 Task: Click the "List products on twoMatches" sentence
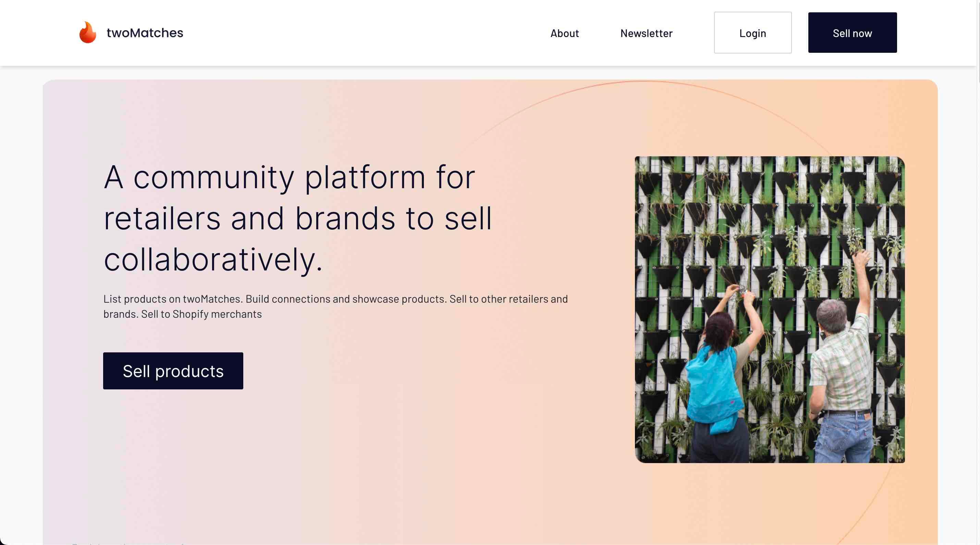coord(173,299)
